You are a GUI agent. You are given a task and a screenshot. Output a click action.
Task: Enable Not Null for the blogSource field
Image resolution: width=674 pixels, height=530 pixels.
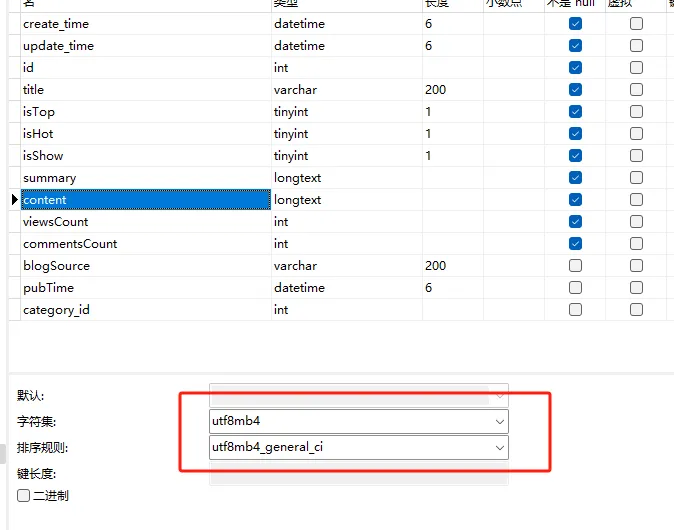[575, 266]
